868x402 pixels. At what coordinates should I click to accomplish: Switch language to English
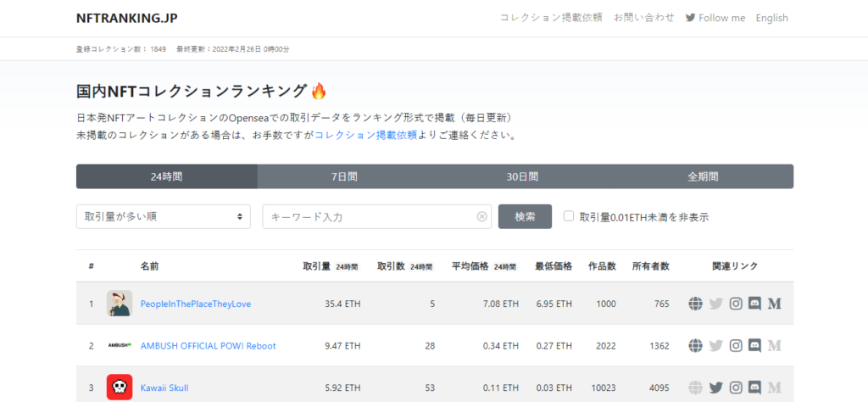(x=771, y=18)
